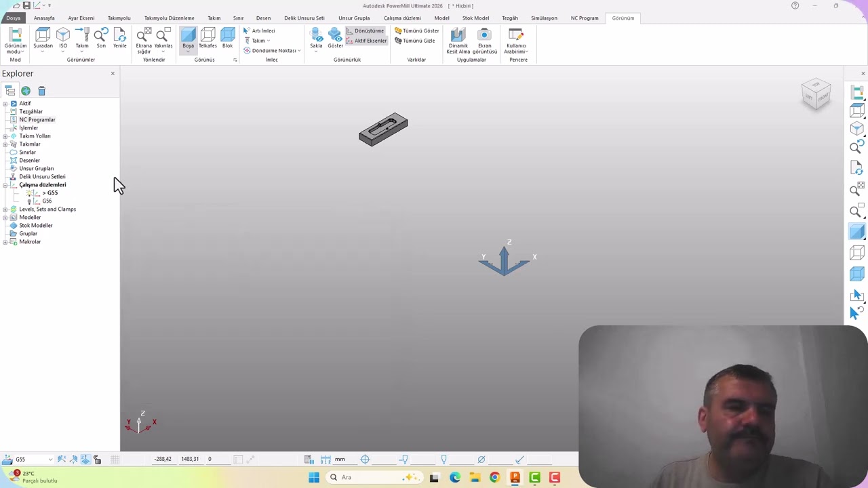
Task: Open Chrome from the taskbar
Action: coord(494,477)
